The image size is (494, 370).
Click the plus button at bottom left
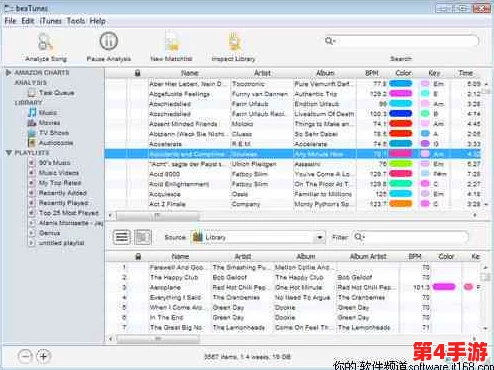43,356
